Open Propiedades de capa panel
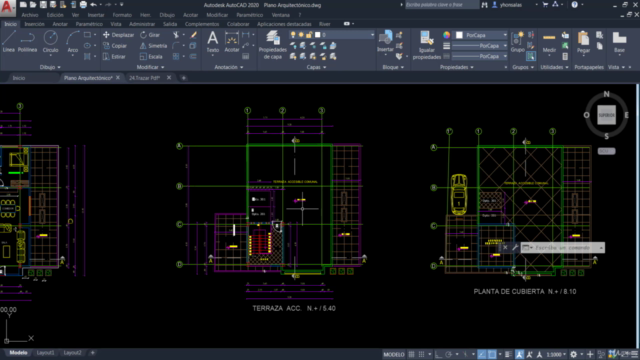The width and height of the screenshot is (640, 360). 273,45
